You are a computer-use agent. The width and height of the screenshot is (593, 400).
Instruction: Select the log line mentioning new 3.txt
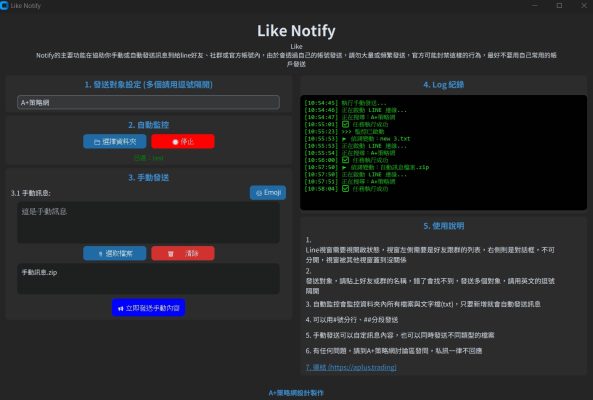click(x=357, y=139)
